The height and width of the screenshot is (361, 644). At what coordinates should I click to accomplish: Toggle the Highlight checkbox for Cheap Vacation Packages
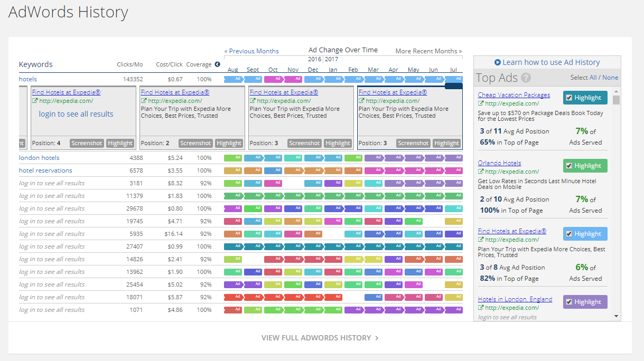[x=569, y=98]
